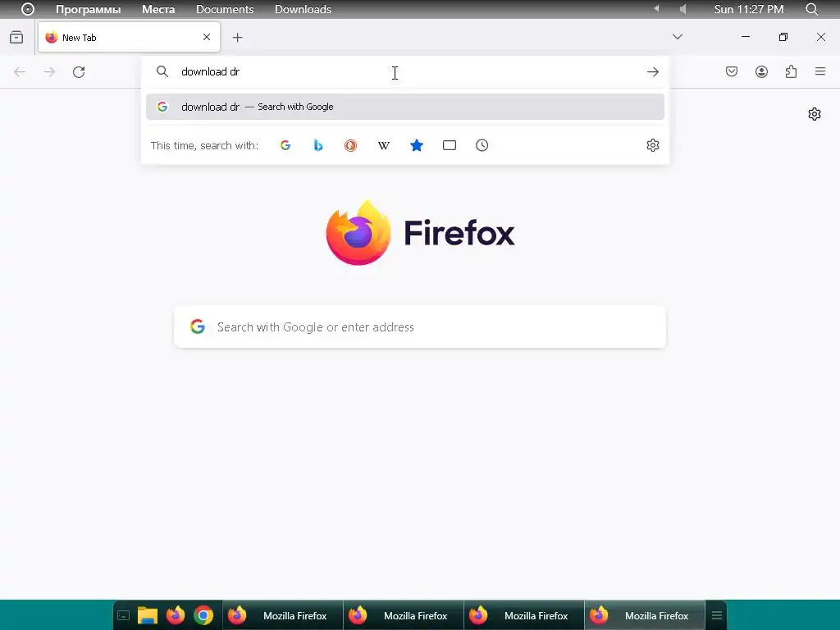Viewport: 840px width, 630px height.
Task: Open the Downloads menu item
Action: tap(304, 9)
